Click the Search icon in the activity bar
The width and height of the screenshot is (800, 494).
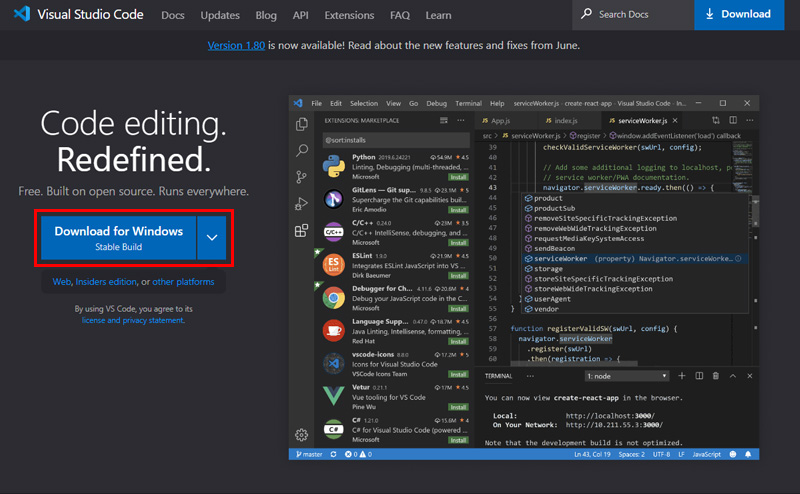302,151
